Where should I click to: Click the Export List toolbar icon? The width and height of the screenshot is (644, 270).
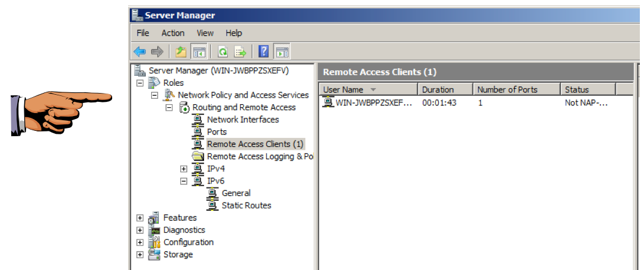point(240,52)
